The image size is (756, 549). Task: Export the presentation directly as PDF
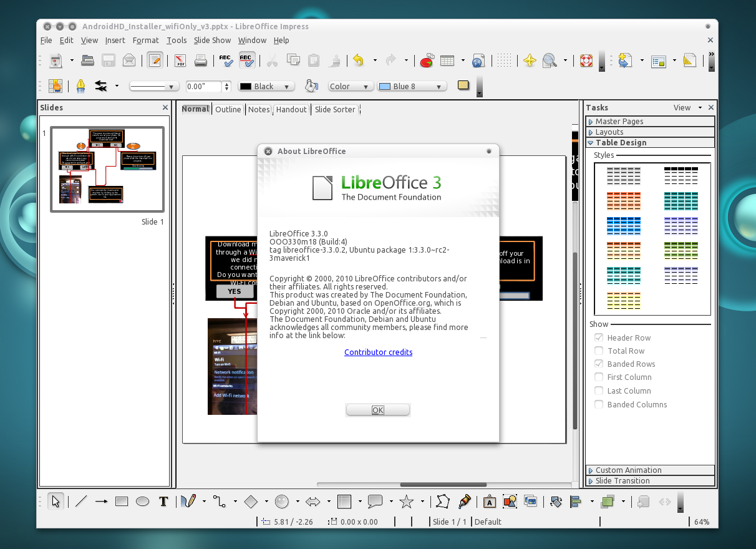[178, 61]
